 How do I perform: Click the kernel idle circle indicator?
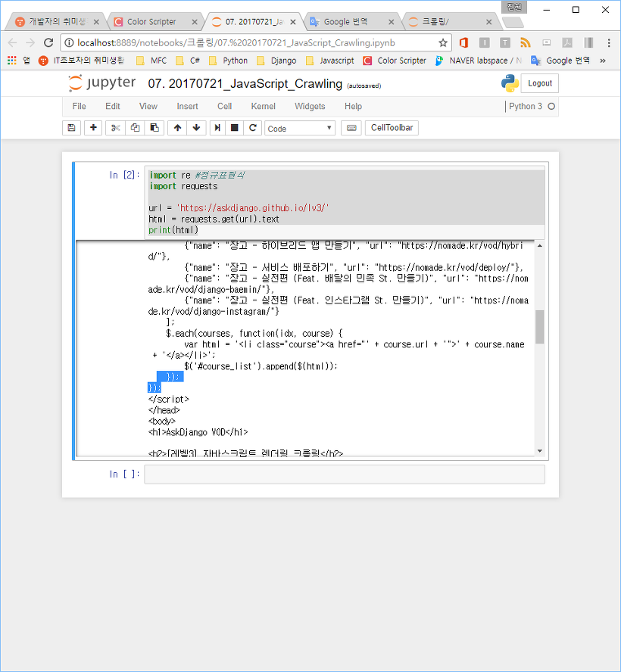point(551,106)
